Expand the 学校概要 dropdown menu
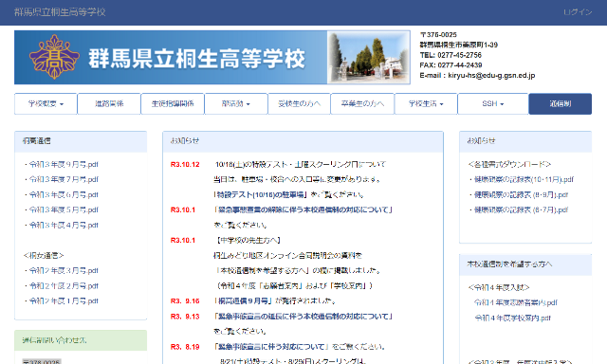This screenshot has width=607, height=364. click(46, 103)
